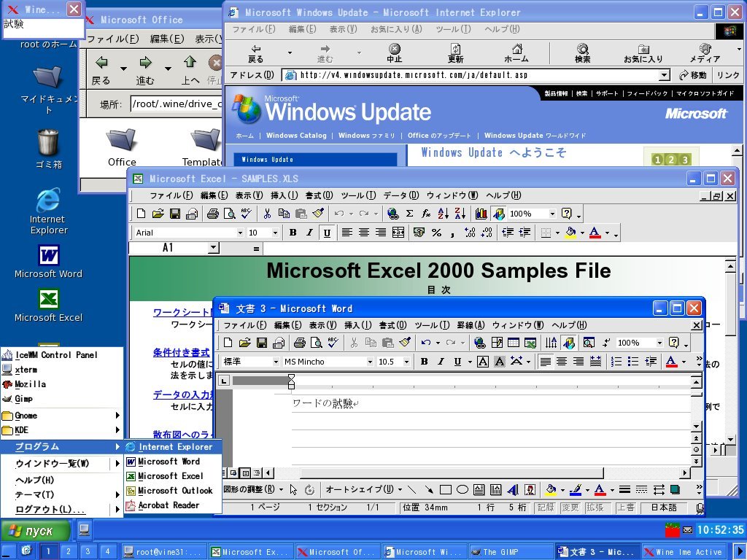
Task: Click Office のアップデート link
Action: [438, 135]
